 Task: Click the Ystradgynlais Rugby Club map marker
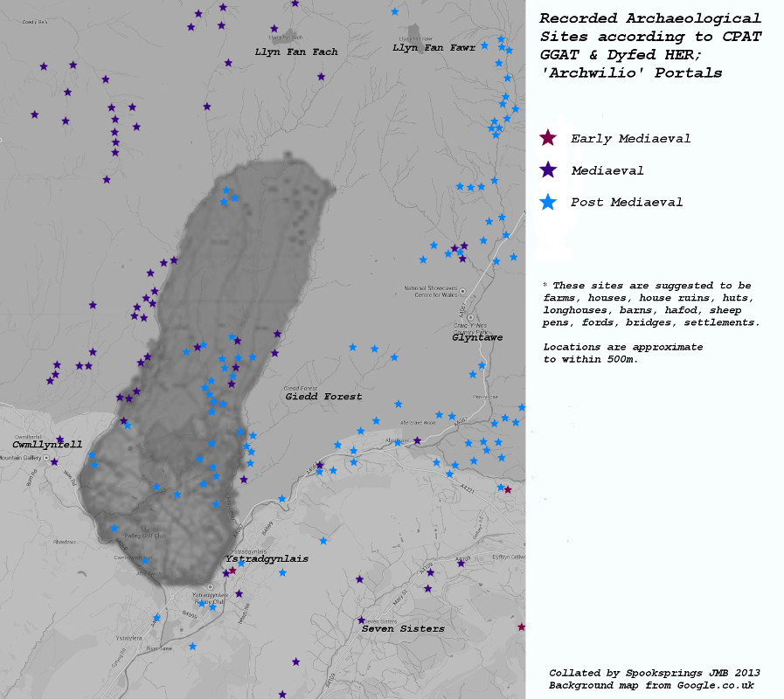pos(210,587)
